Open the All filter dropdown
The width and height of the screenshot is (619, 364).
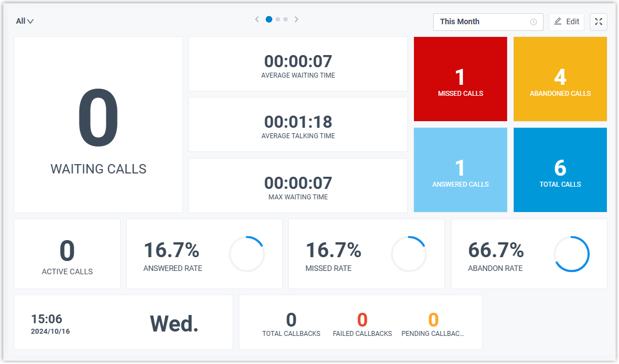coord(24,20)
